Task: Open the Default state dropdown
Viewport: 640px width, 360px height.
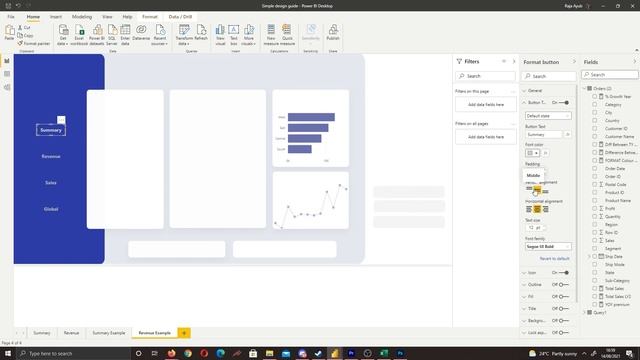Action: coord(548,116)
